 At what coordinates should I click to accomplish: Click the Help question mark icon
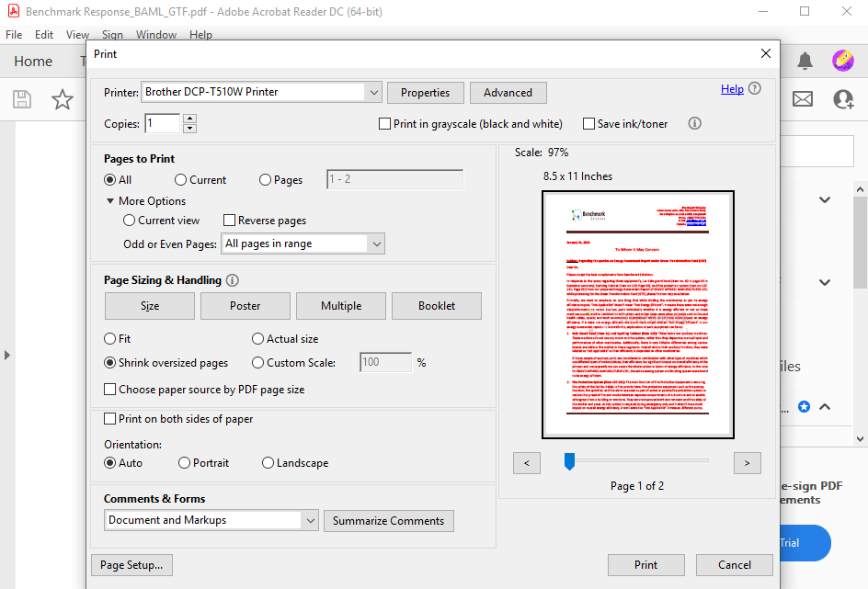coord(753,88)
